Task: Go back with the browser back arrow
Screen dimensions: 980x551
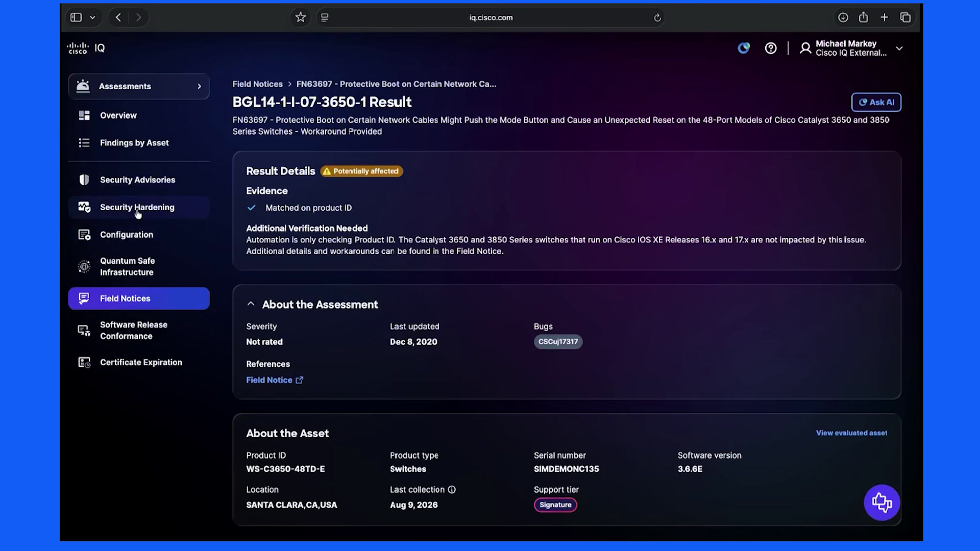Action: pos(118,17)
